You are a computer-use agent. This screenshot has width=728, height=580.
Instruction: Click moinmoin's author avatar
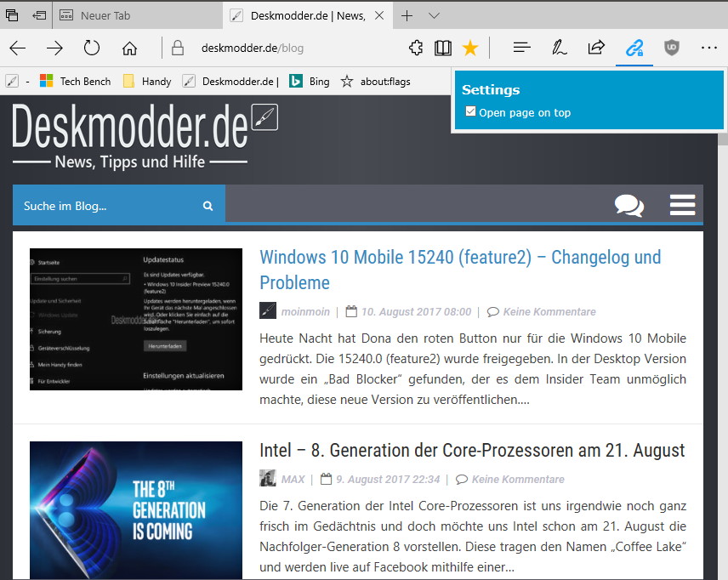point(268,310)
